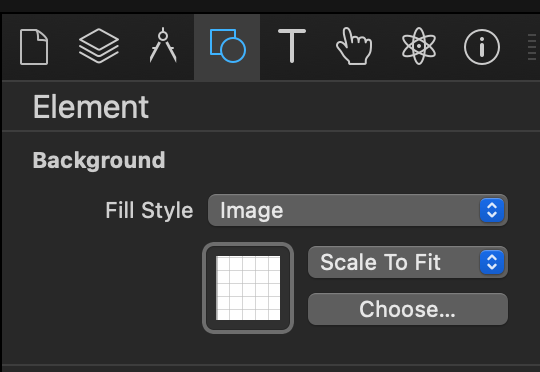Image resolution: width=540 pixels, height=372 pixels.
Task: Click the grip handle beside the info icon
Action: [532, 47]
